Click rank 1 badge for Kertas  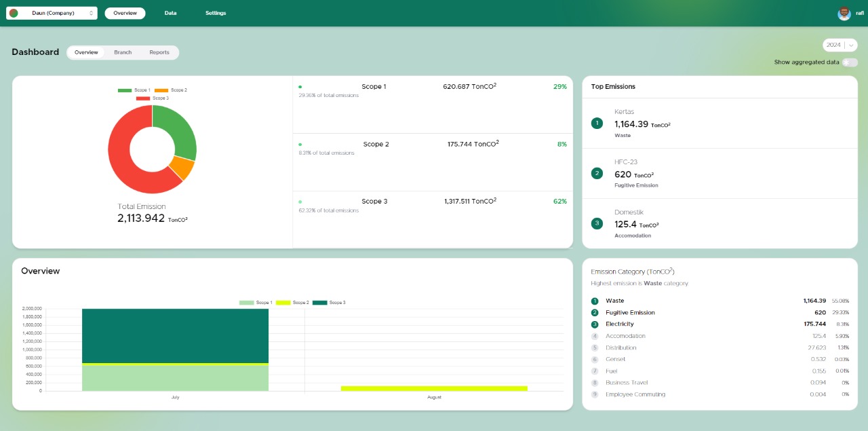[x=597, y=123]
